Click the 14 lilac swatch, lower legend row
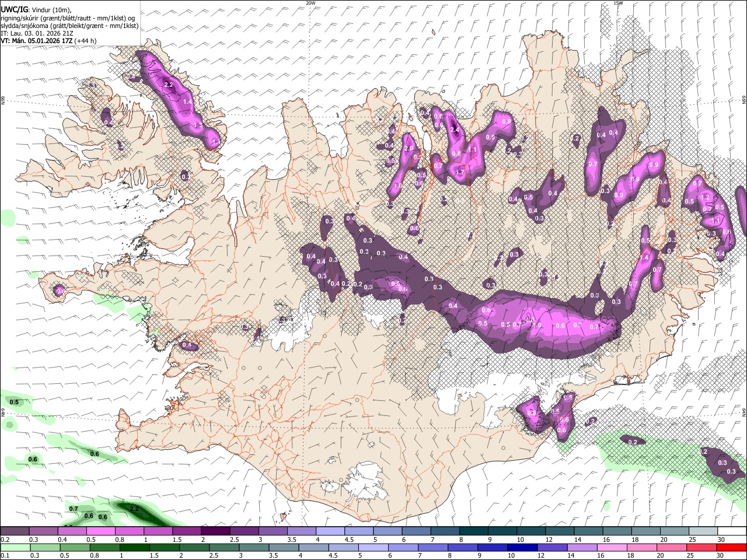The width and height of the screenshot is (747, 560). point(582,548)
